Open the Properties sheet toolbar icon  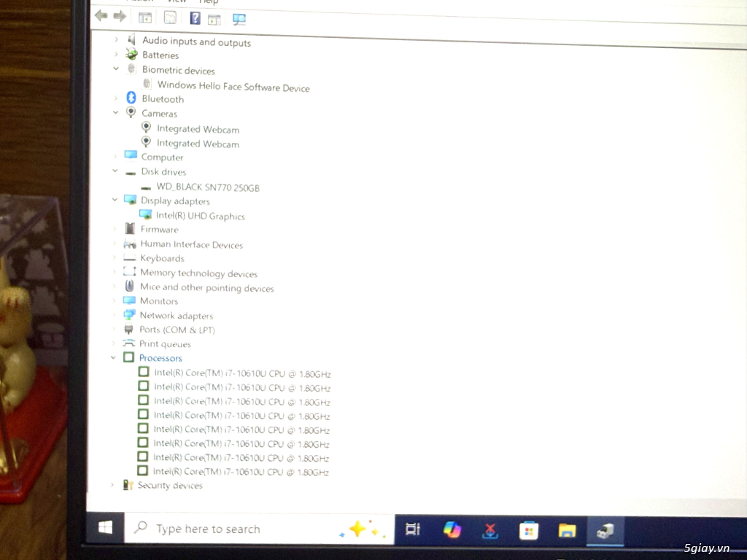170,17
